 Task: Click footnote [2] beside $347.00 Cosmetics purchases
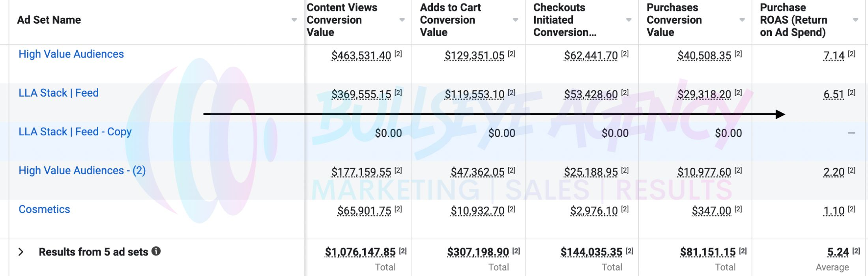pos(738,209)
